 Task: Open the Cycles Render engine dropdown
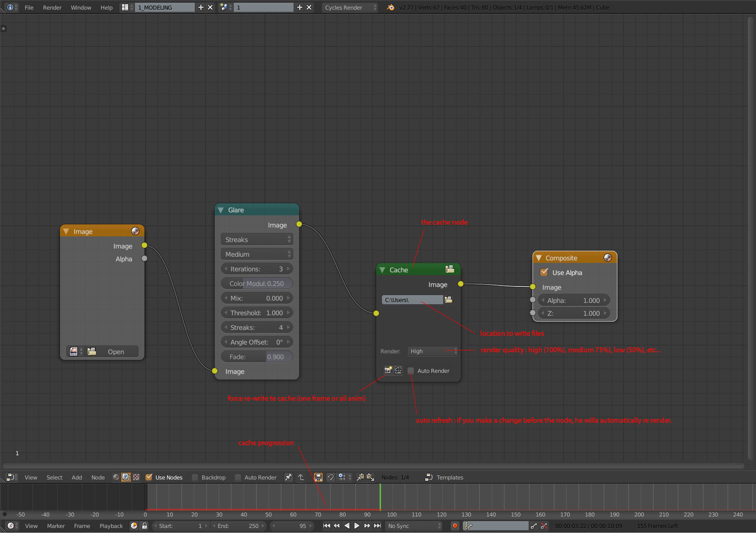pos(350,7)
